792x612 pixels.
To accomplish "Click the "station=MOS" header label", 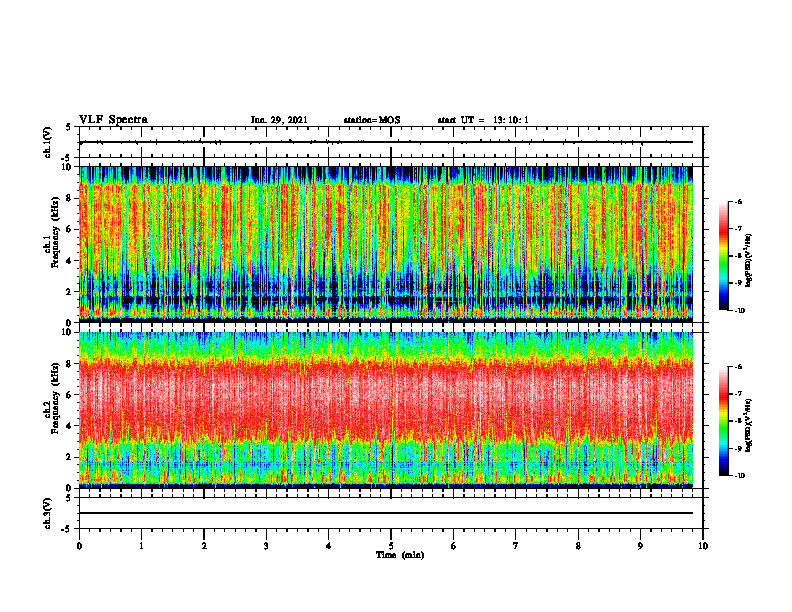I will tap(372, 120).
